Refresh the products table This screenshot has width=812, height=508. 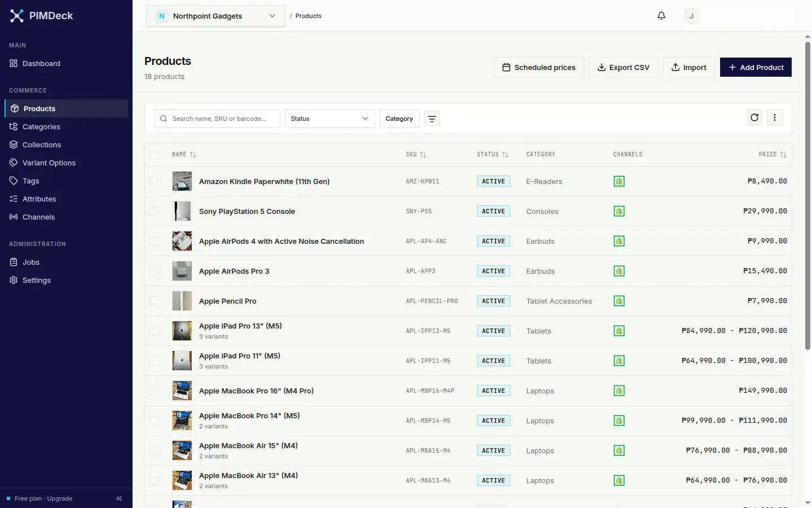[754, 117]
